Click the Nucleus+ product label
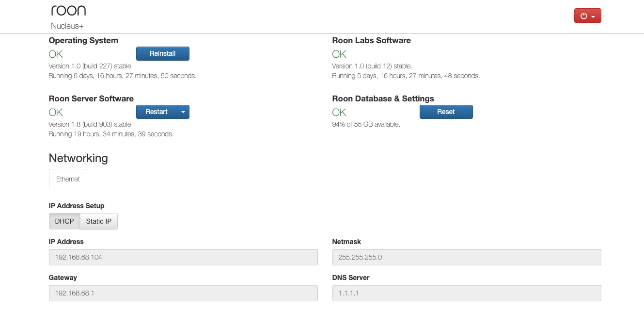The height and width of the screenshot is (311, 644). pos(67,26)
